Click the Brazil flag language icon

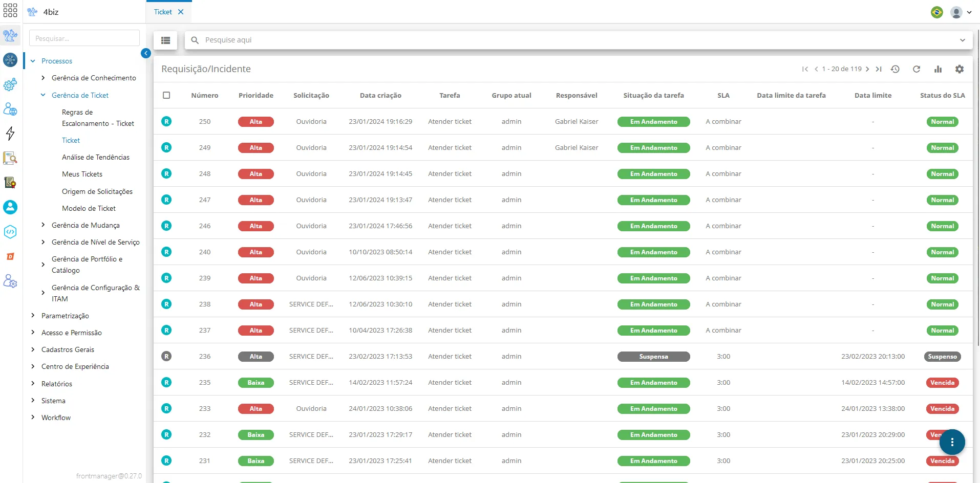(x=937, y=12)
